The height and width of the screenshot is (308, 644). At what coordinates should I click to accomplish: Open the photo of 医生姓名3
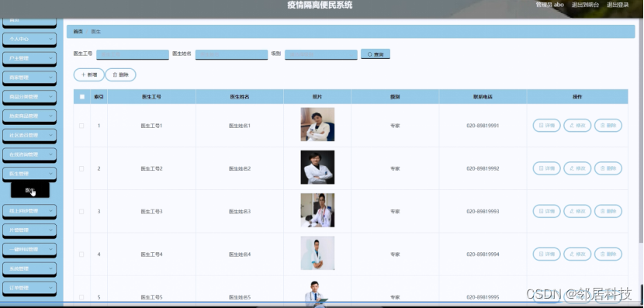point(317,210)
